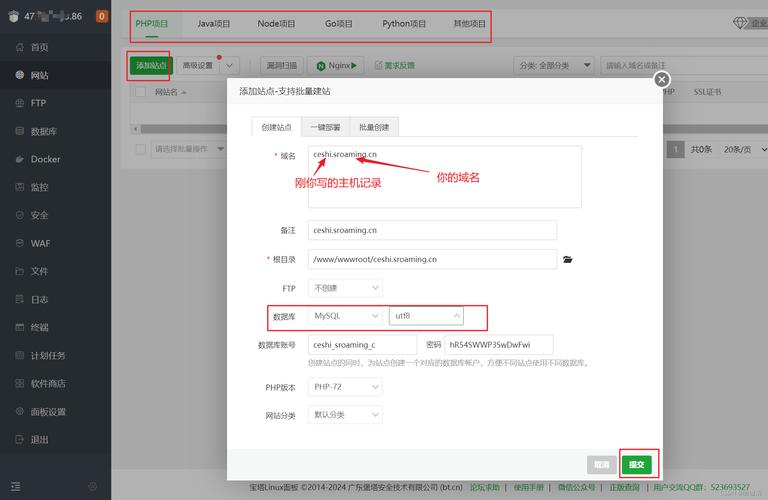768x500 pixels.
Task: Switch to the Java项目 tab
Action: (x=214, y=24)
